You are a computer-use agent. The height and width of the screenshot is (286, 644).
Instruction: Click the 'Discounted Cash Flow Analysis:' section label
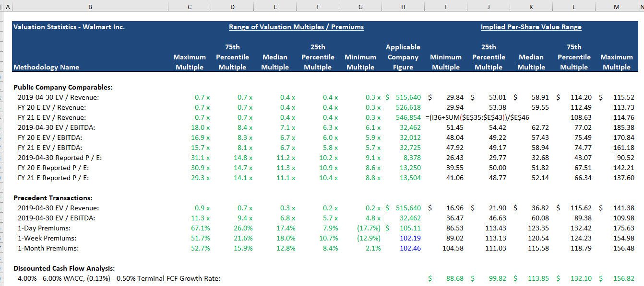(64, 268)
